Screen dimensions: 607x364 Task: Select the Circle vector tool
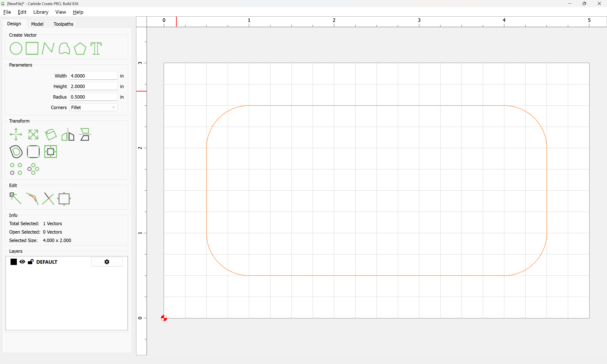click(x=16, y=48)
